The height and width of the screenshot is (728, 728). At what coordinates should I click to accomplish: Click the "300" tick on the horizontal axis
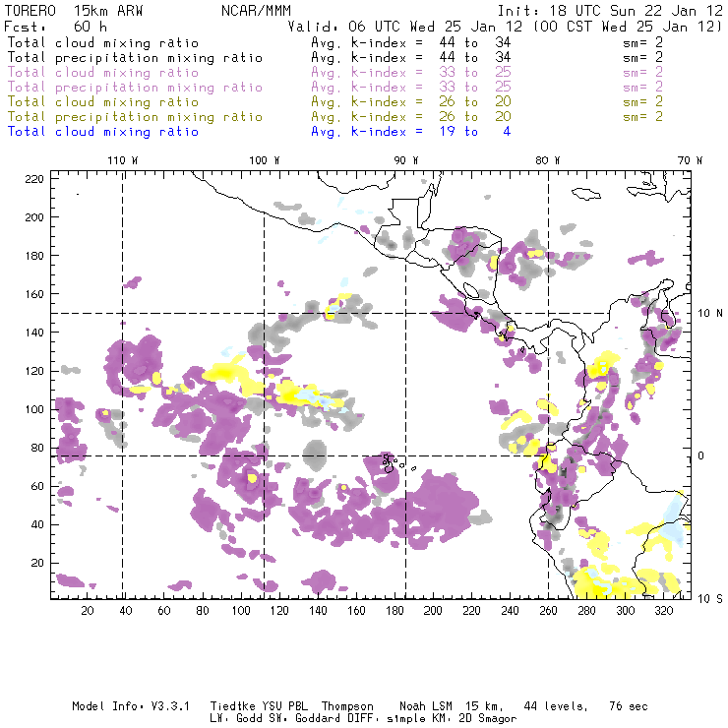click(626, 611)
